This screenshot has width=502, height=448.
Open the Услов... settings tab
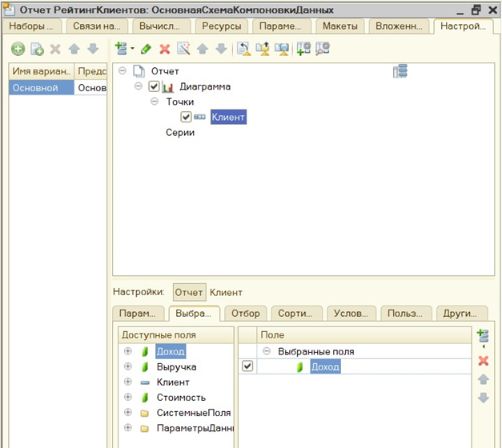click(351, 314)
